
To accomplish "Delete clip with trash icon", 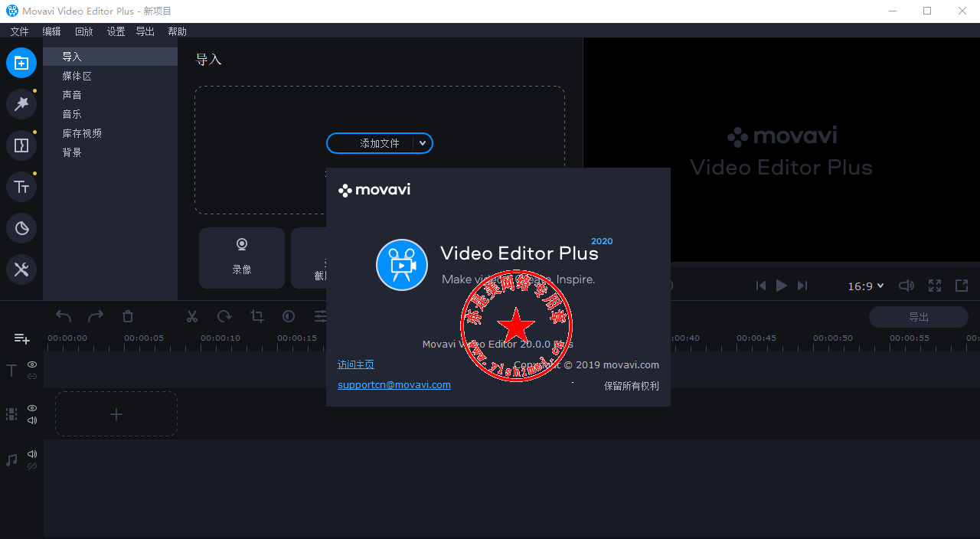I will [128, 316].
